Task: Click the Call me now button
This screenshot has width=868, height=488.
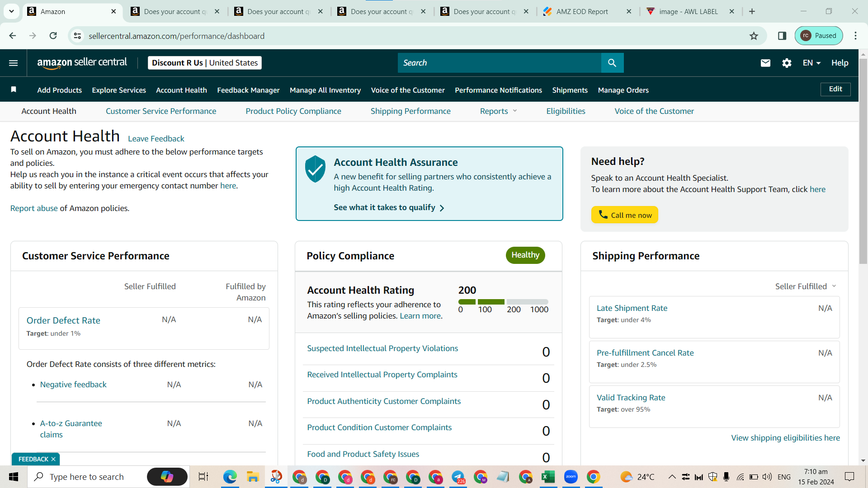Action: pyautogui.click(x=624, y=215)
